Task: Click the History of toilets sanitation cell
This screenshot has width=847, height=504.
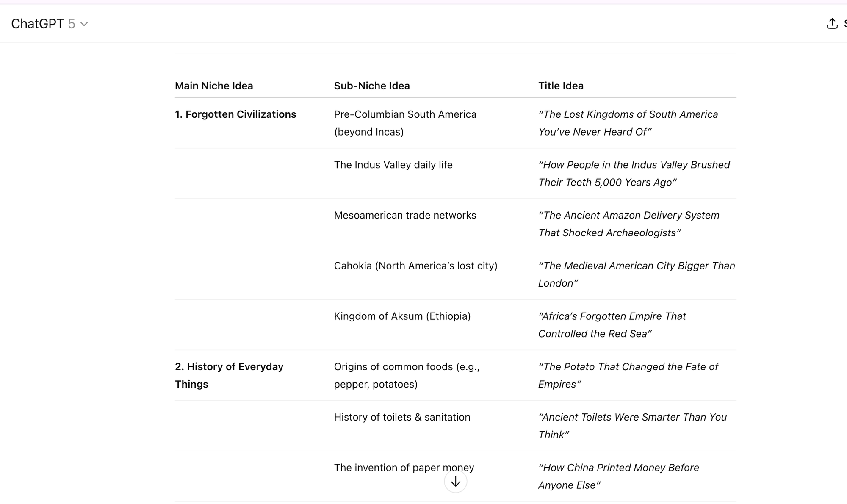Action: tap(401, 417)
